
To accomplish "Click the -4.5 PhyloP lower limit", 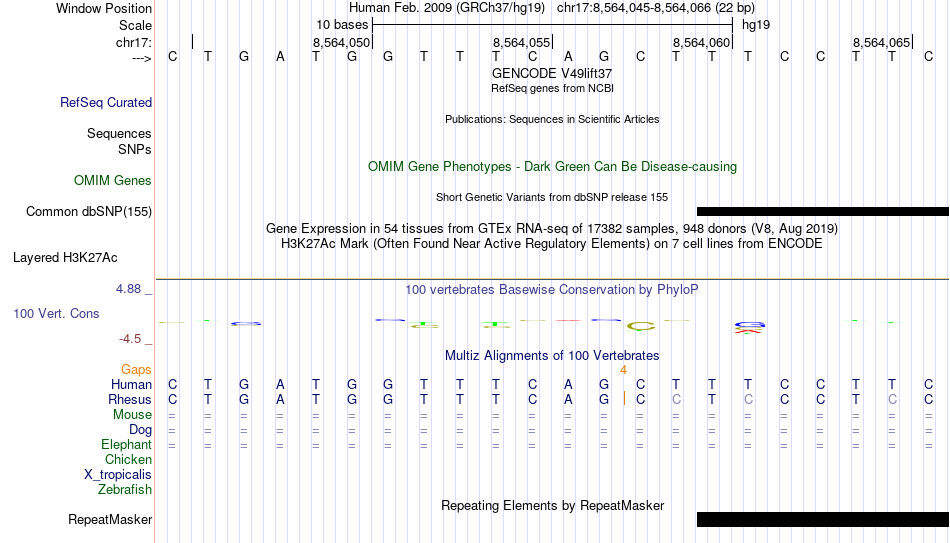I will pos(130,339).
